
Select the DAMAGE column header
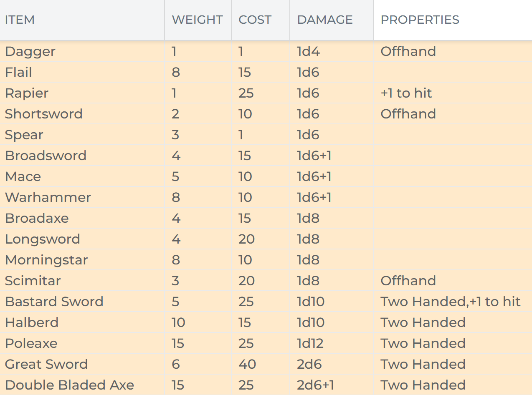(x=325, y=20)
